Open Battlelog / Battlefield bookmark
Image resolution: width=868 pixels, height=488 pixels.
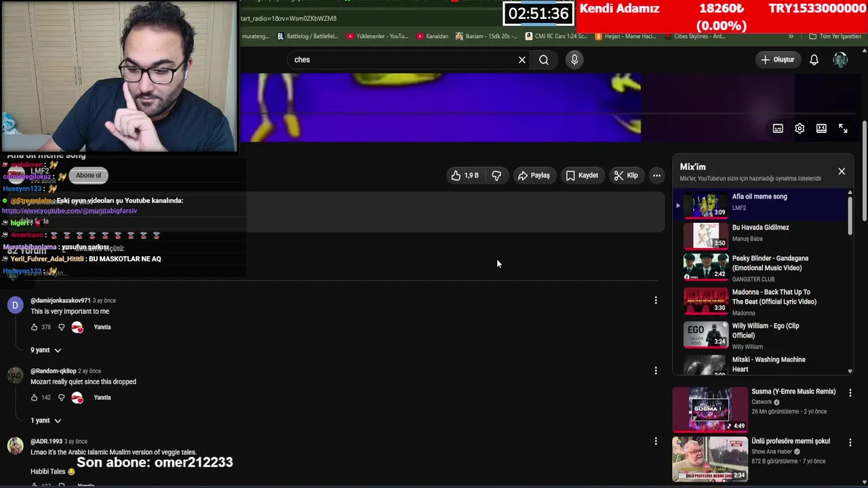pos(308,37)
